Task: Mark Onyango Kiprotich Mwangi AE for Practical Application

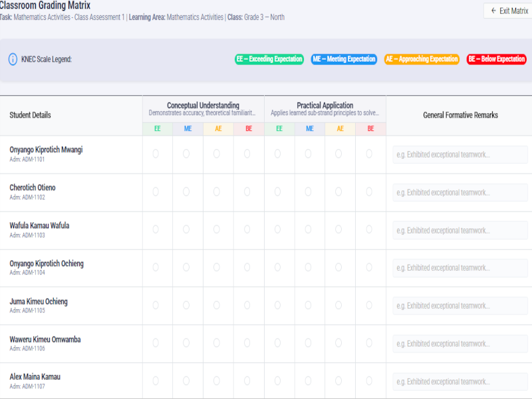Action: tap(338, 154)
